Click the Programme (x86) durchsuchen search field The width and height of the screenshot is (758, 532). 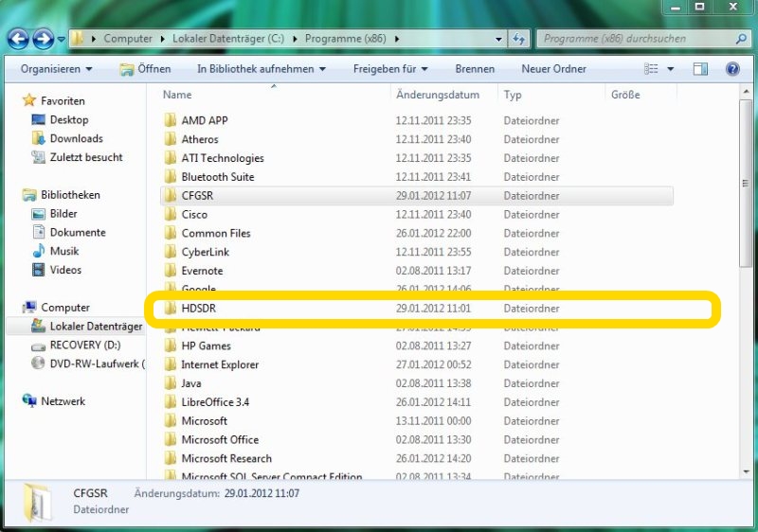point(635,39)
